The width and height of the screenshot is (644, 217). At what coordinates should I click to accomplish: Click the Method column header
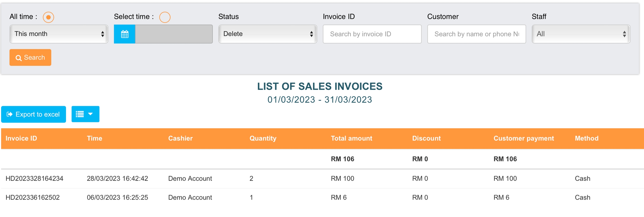(586, 138)
